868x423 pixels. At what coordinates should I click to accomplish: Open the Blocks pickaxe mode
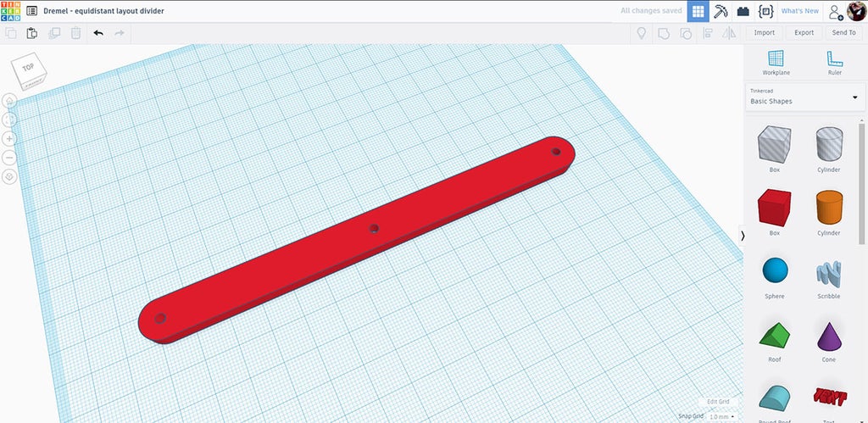(x=721, y=11)
